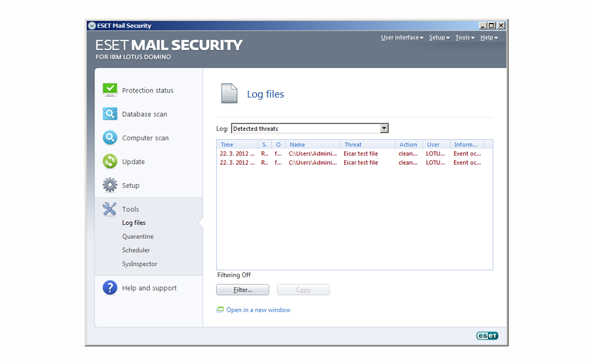
Task: Select second row's Eicar test file threat
Action: [361, 163]
